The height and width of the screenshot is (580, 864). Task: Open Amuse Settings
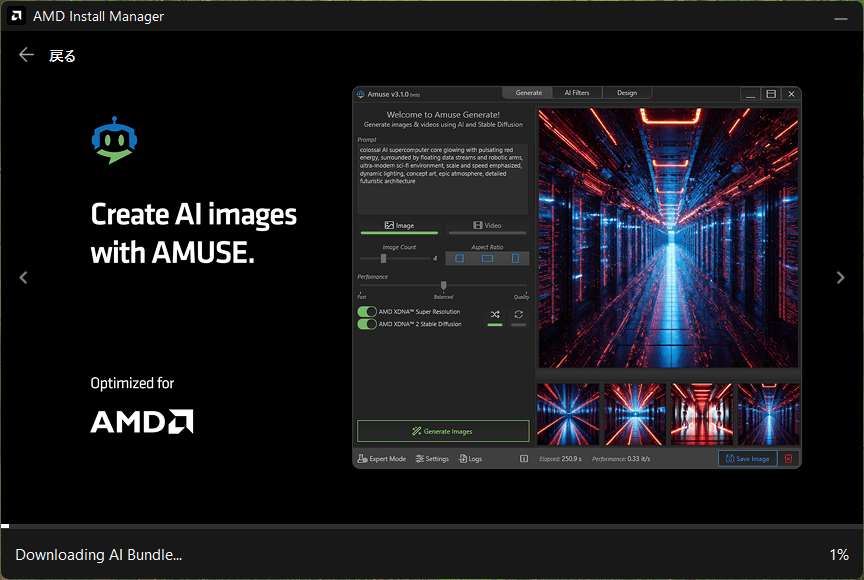point(432,459)
